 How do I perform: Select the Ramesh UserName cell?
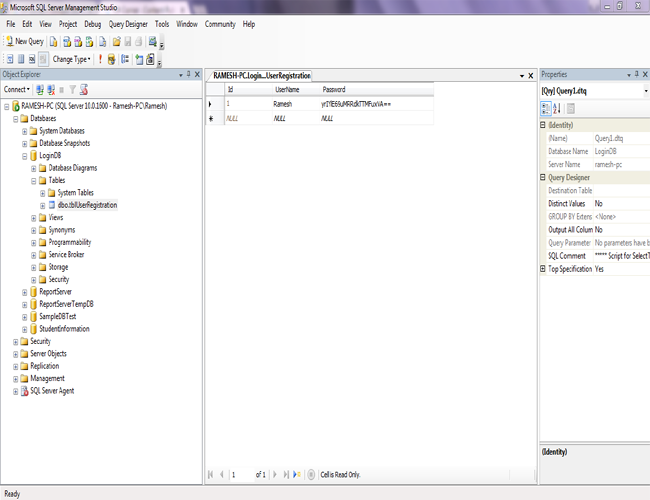coord(295,104)
